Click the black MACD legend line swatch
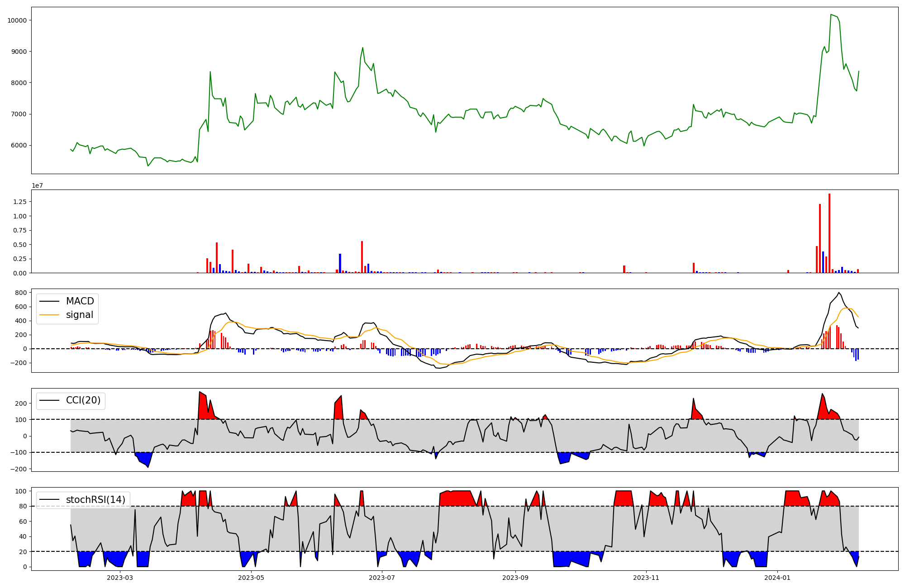The width and height of the screenshot is (905, 588). coord(49,301)
